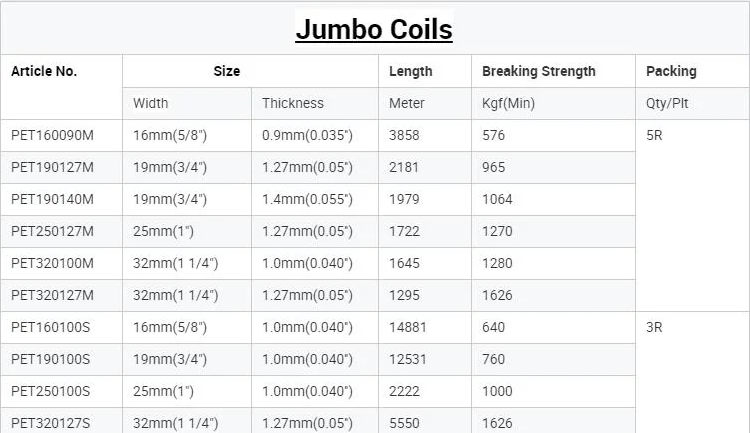Select length value 5550 for PET320127S
Image resolution: width=750 pixels, height=433 pixels.
[x=404, y=423]
